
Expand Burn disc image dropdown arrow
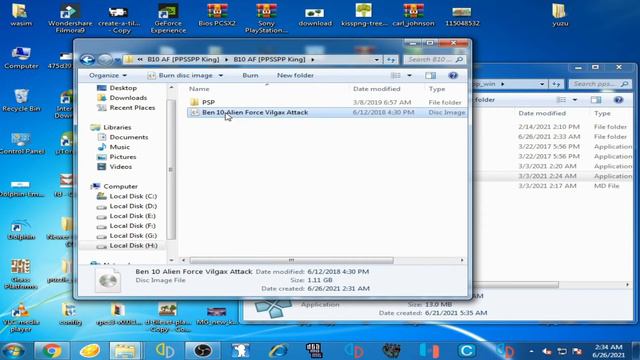click(x=221, y=76)
